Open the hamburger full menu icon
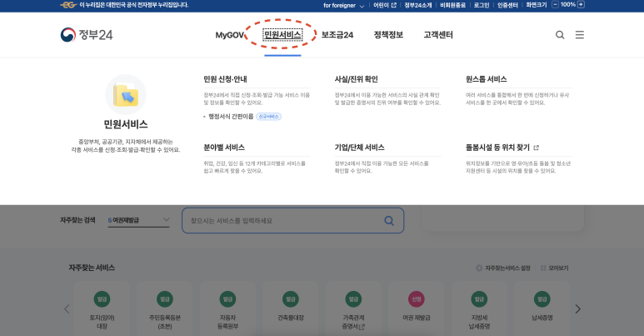This screenshot has width=644, height=336. (580, 35)
